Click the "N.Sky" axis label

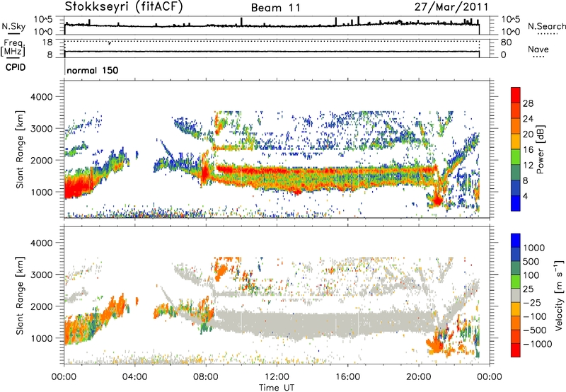tap(13, 26)
